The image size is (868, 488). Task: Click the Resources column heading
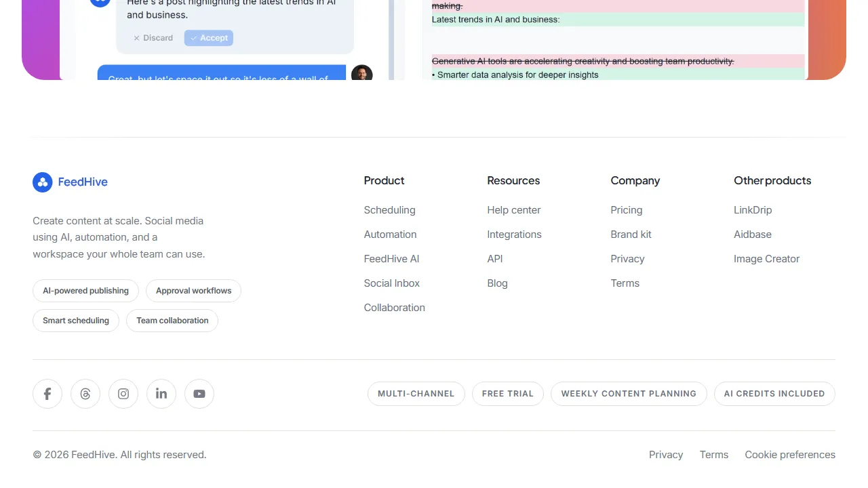tap(513, 180)
